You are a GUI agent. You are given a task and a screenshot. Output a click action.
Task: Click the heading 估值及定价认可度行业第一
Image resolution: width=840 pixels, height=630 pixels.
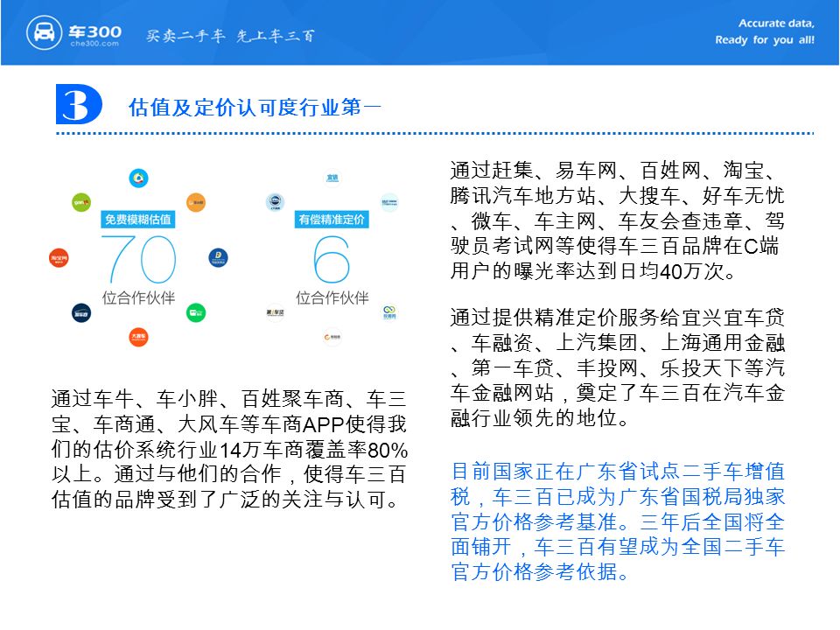(255, 107)
